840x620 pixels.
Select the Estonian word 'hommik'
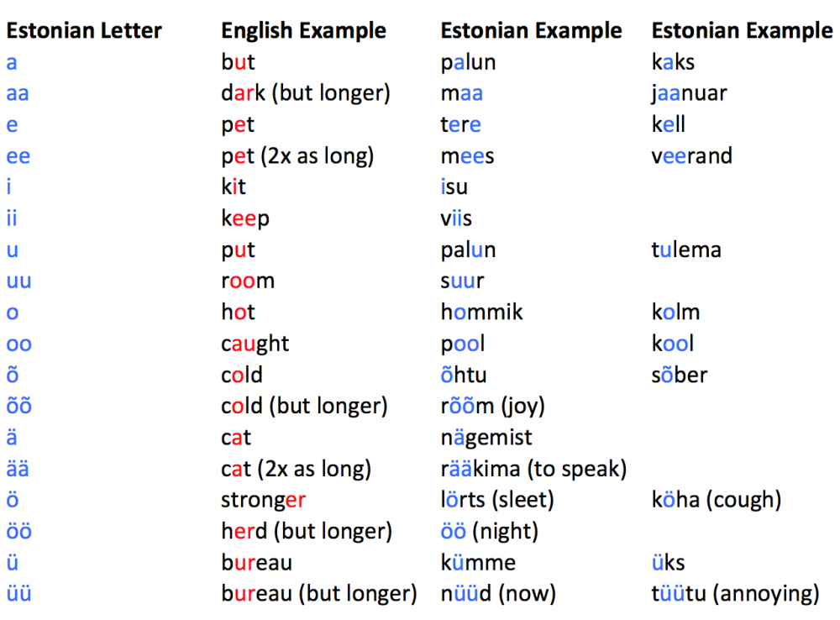[x=481, y=313]
